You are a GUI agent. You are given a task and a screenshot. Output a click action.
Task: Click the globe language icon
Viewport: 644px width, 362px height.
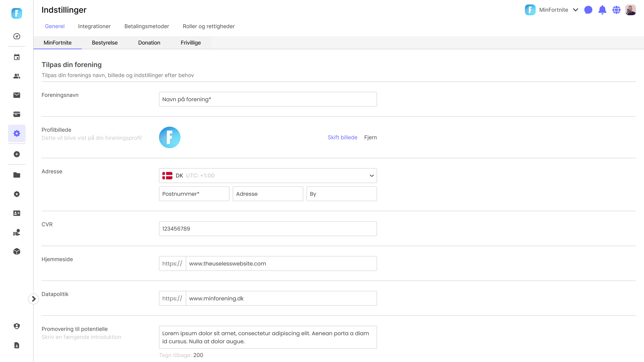click(x=616, y=10)
